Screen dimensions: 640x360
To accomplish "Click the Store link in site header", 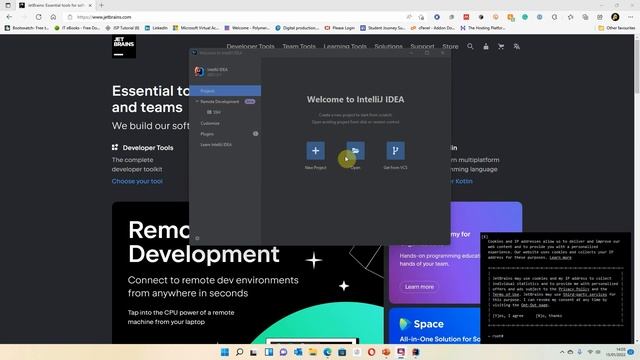I will tap(450, 47).
